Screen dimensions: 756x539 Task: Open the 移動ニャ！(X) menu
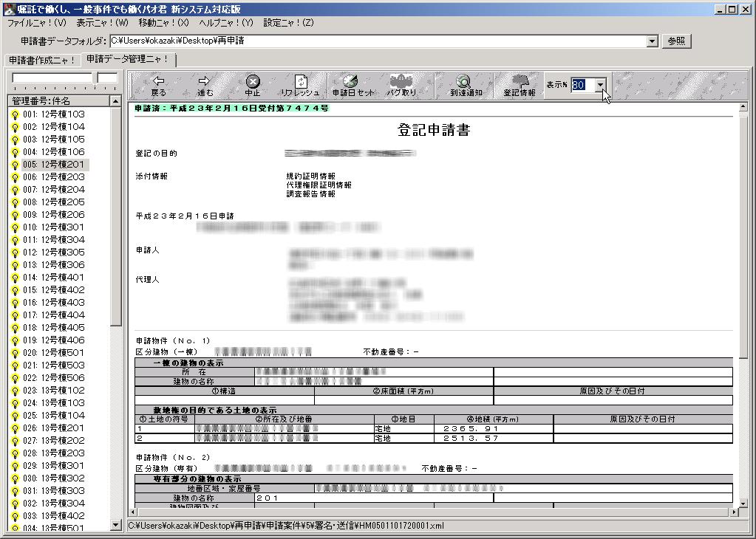coord(164,23)
